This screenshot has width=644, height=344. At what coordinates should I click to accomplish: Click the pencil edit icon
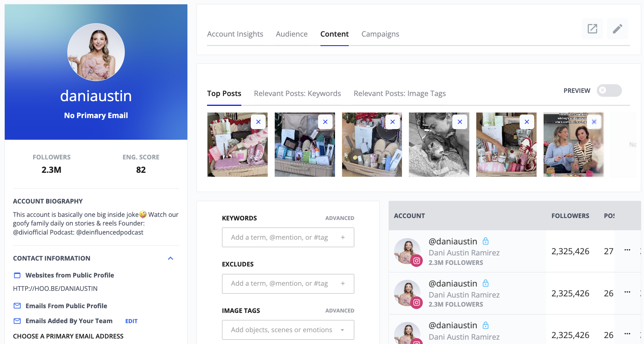pos(618,29)
